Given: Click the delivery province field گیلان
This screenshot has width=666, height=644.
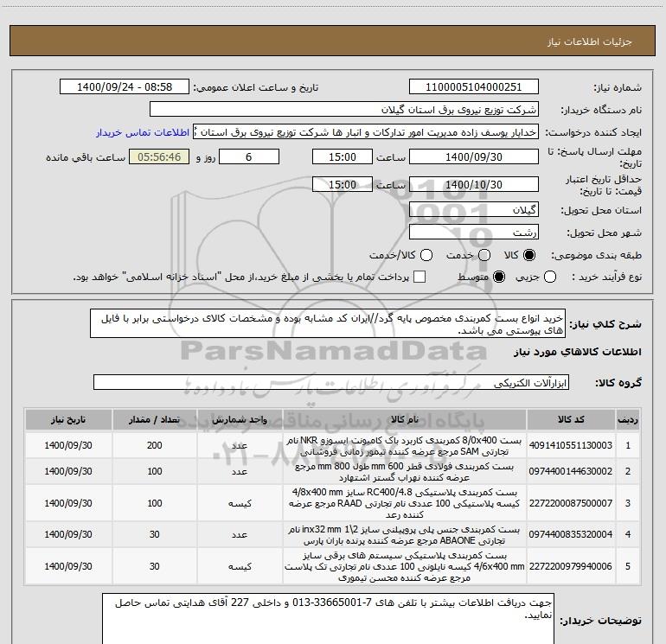Looking at the screenshot, I should click(x=474, y=210).
